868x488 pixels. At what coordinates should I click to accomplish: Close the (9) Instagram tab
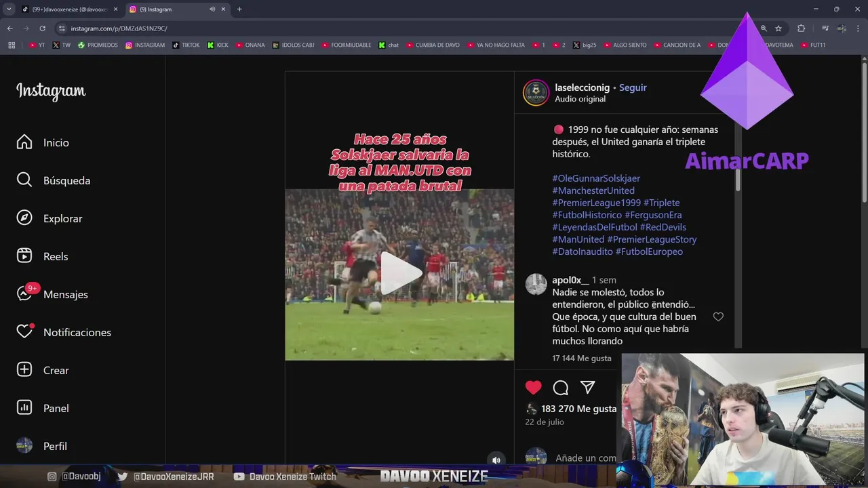pos(223,9)
